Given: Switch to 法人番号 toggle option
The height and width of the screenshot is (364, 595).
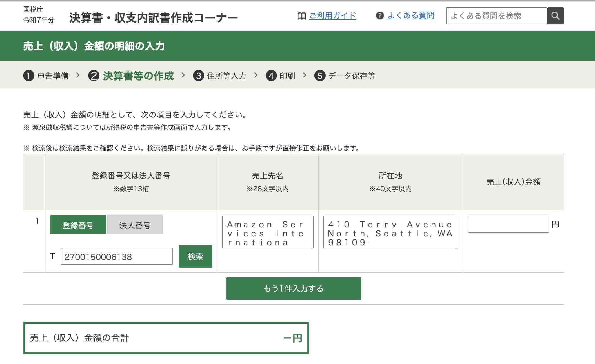Looking at the screenshot, I should tap(135, 225).
